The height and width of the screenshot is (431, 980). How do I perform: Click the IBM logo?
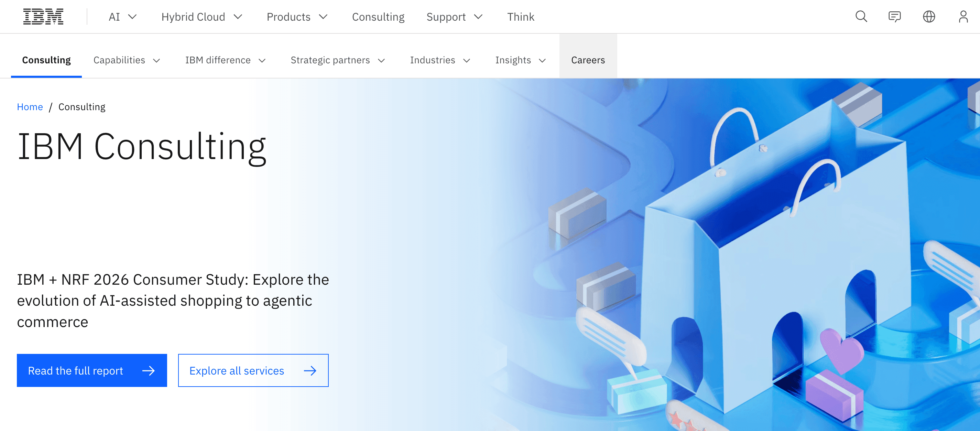click(x=43, y=17)
